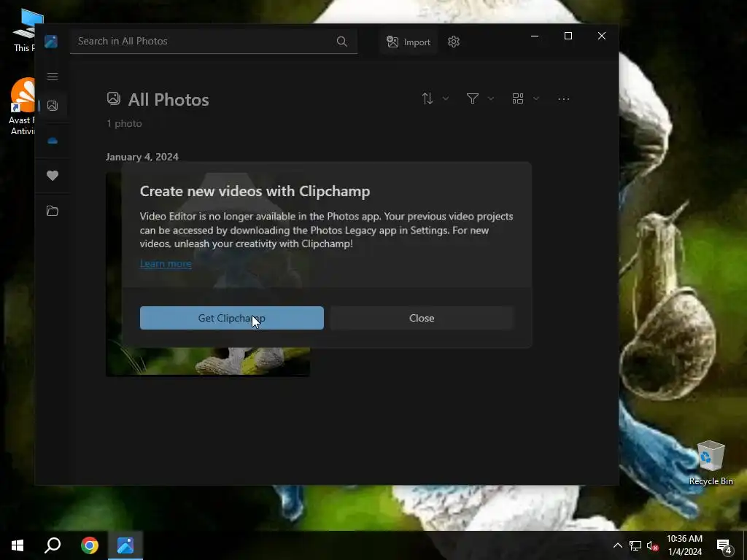Click the filter funnel icon

pyautogui.click(x=473, y=98)
